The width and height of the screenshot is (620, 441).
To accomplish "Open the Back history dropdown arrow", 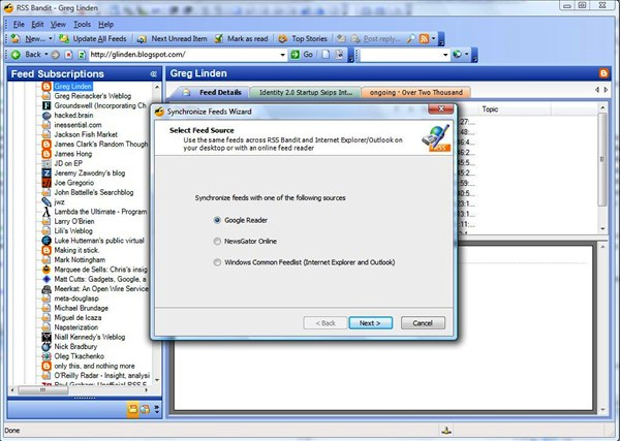I will pos(46,55).
